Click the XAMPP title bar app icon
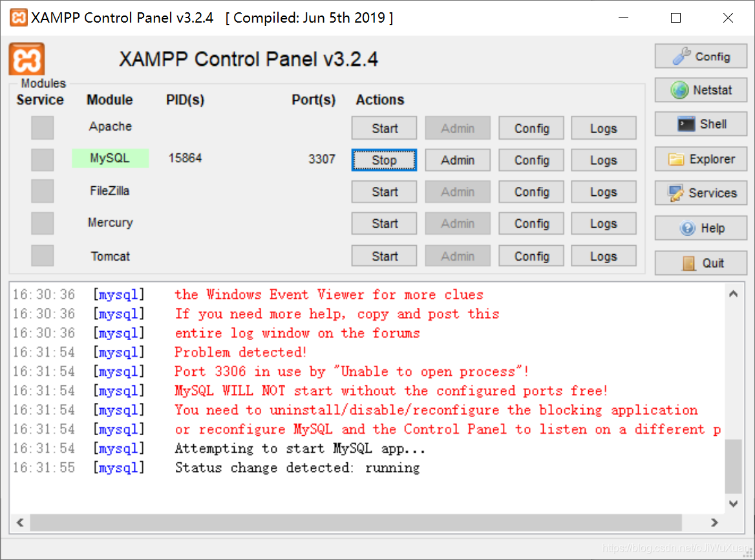This screenshot has height=560, width=755. click(x=18, y=18)
